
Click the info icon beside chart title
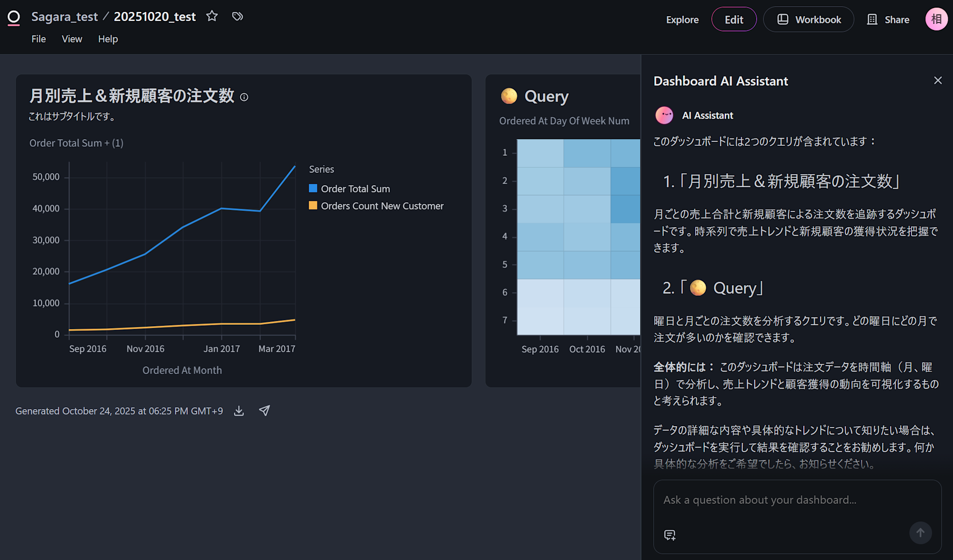(244, 97)
